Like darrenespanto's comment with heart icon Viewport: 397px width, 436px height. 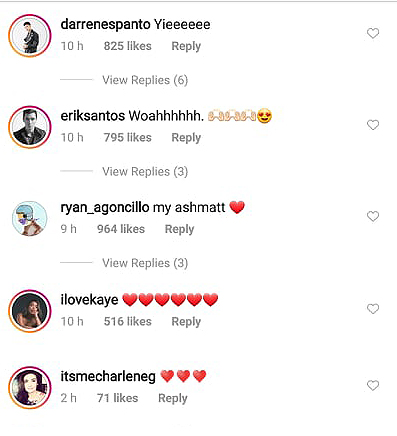pos(373,33)
